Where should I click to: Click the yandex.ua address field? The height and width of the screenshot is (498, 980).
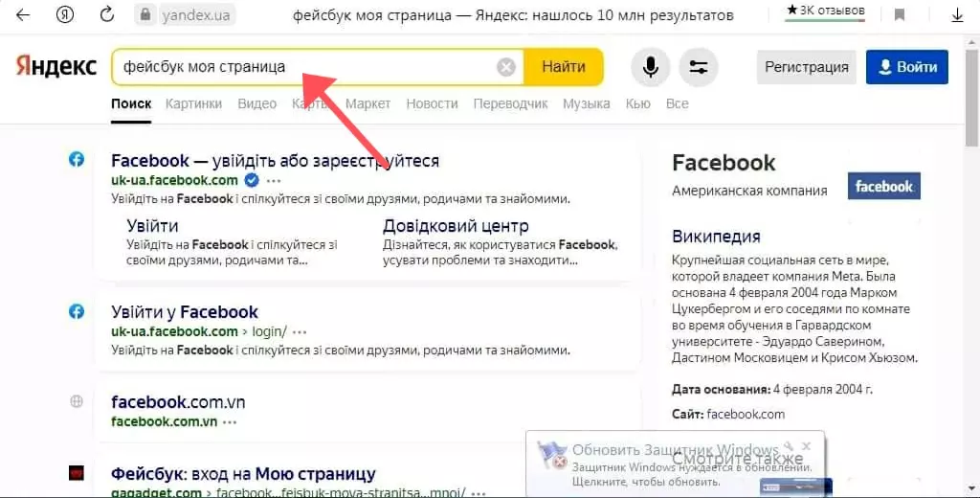coord(195,15)
